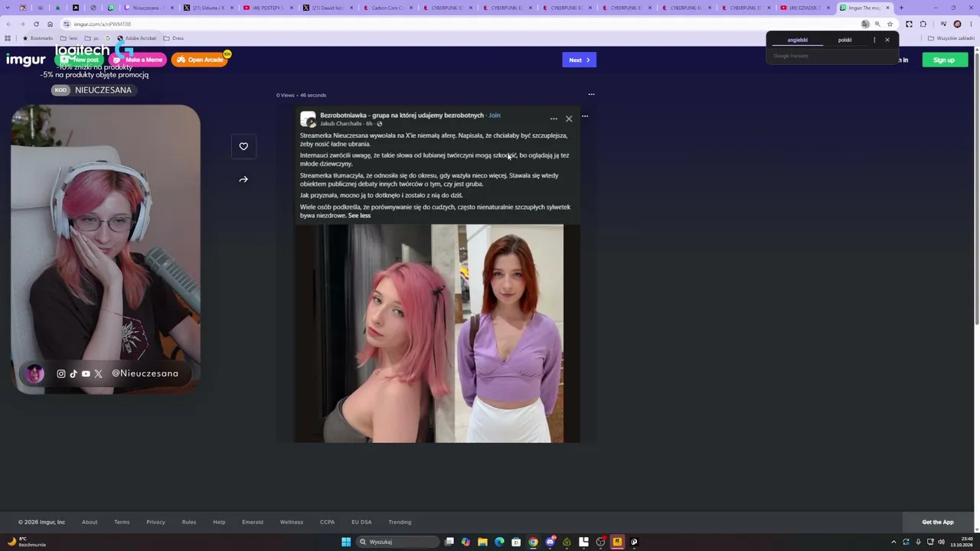The image size is (980, 551).
Task: Click the Get the App footer link
Action: (938, 522)
